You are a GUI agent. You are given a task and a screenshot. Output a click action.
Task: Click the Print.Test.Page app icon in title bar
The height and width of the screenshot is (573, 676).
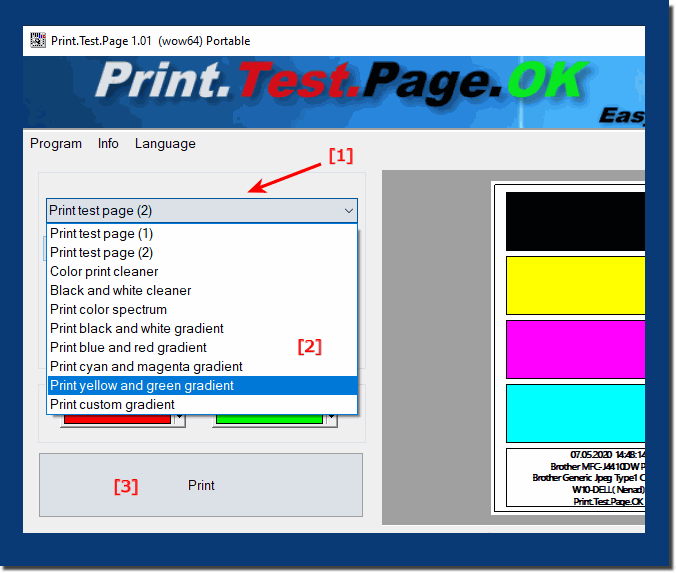(x=38, y=41)
